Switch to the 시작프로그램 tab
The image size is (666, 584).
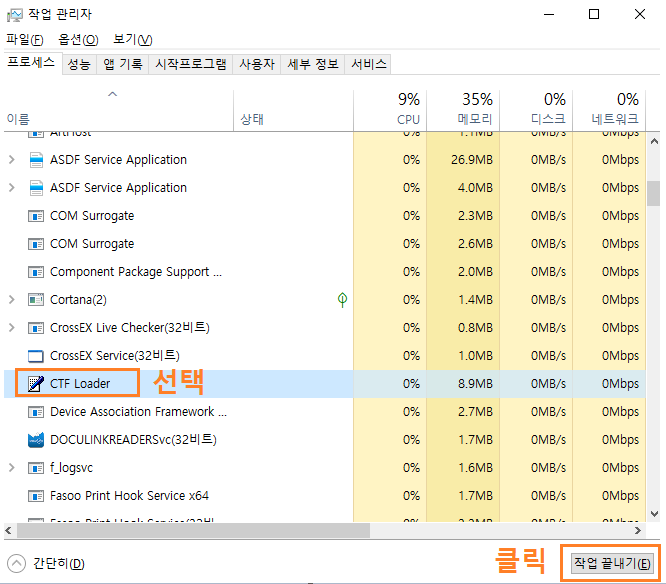click(x=190, y=65)
